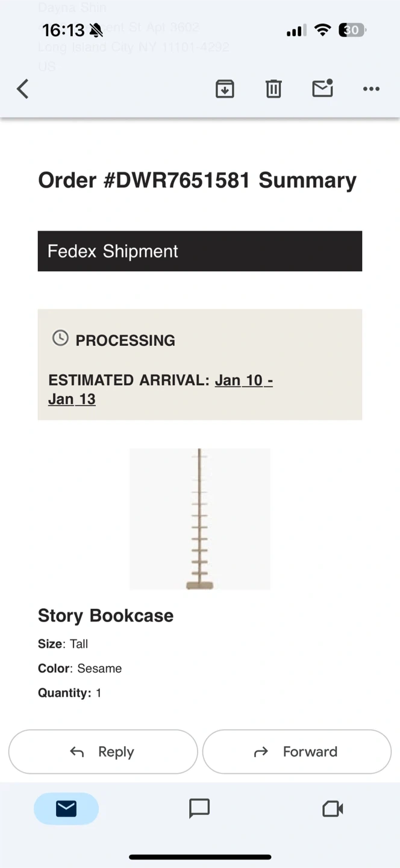This screenshot has width=400, height=868.
Task: Tap the Story Bookcase product title
Action: tap(105, 615)
